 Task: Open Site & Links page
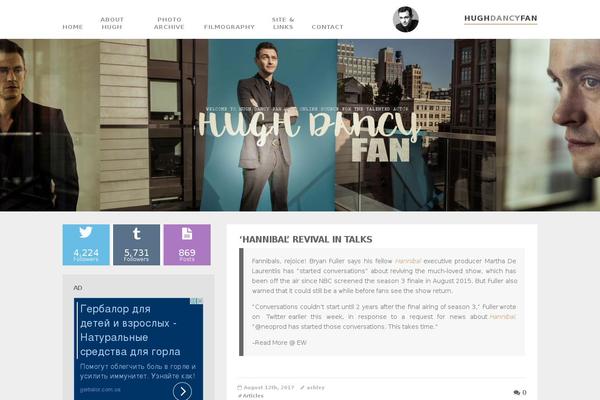(x=283, y=23)
